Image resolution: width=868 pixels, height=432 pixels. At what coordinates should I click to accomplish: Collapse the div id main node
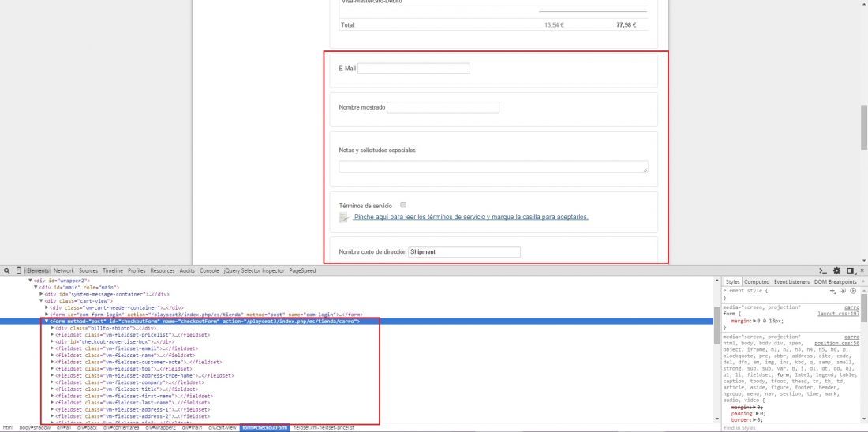[x=36, y=288]
